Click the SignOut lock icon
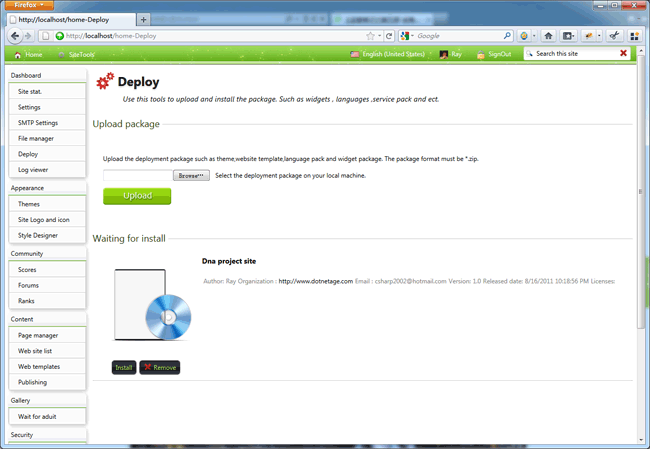Viewport: 650px width, 449px height. point(480,54)
